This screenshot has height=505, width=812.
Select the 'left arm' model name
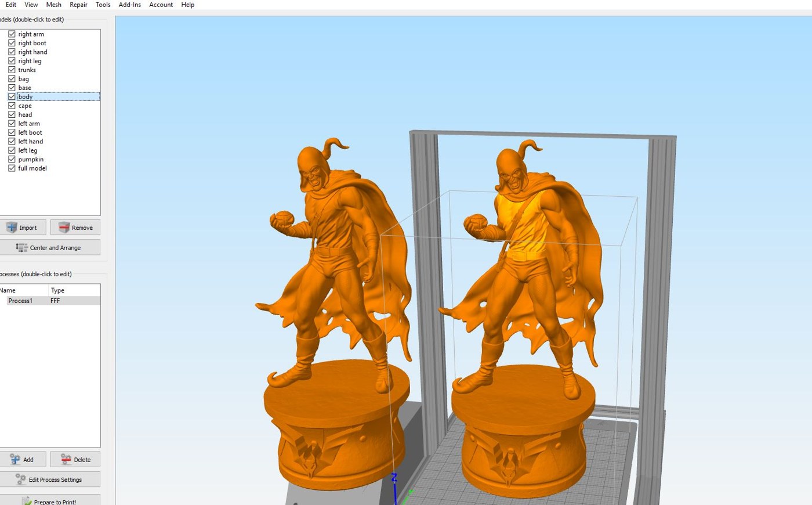click(x=29, y=124)
